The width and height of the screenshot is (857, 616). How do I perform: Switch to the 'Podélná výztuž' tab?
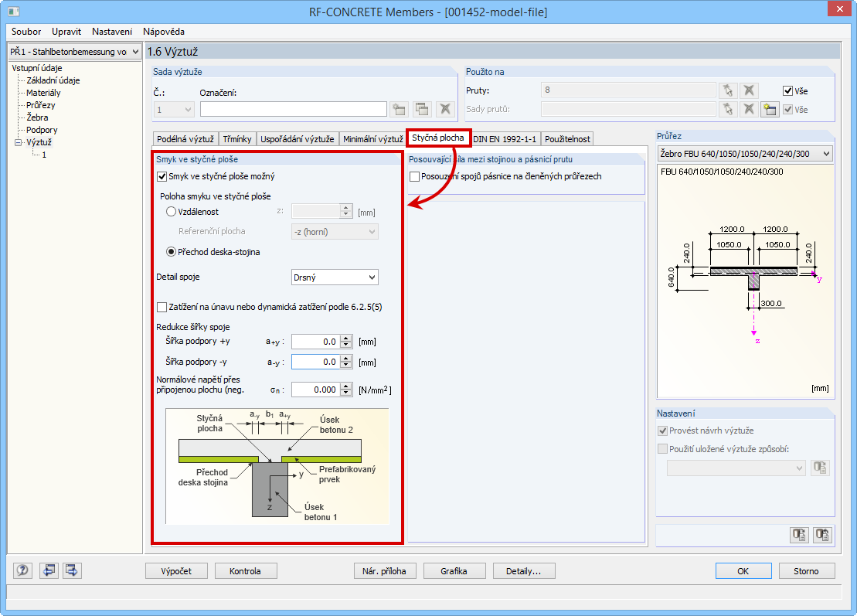(x=185, y=139)
